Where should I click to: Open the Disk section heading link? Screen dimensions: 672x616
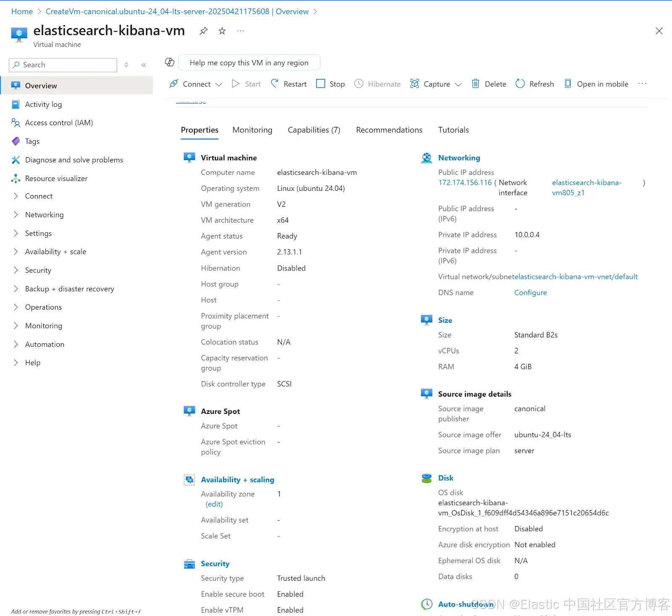click(x=446, y=478)
